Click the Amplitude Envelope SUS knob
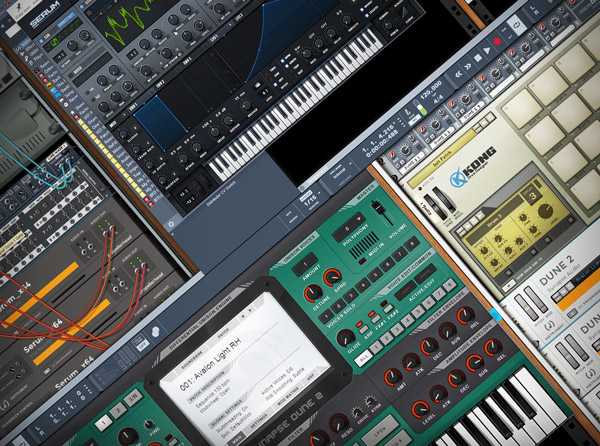The height and width of the screenshot is (446, 600). [x=474, y=363]
